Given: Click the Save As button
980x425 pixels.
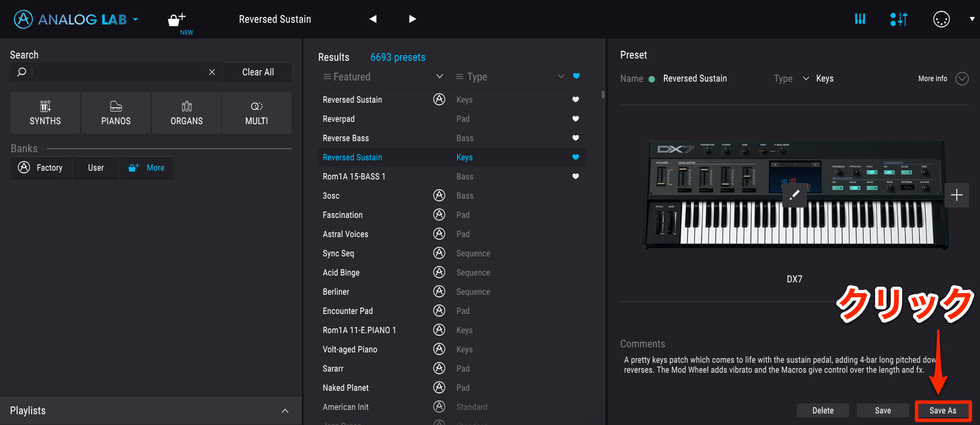Looking at the screenshot, I should pyautogui.click(x=943, y=410).
